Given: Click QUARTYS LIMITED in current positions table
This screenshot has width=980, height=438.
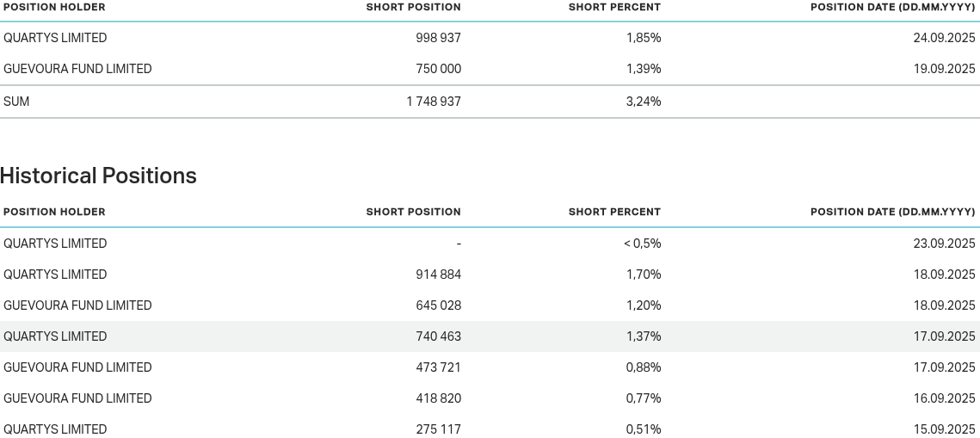Looking at the screenshot, I should tap(55, 38).
